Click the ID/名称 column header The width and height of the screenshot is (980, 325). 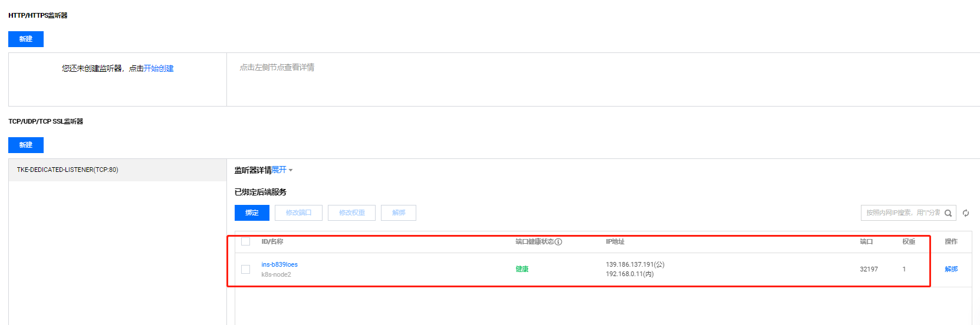pyautogui.click(x=272, y=241)
